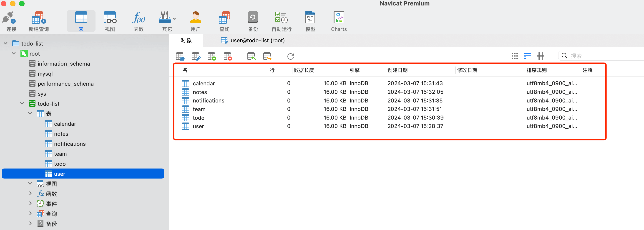Open the Charts toolbar icon

339,18
